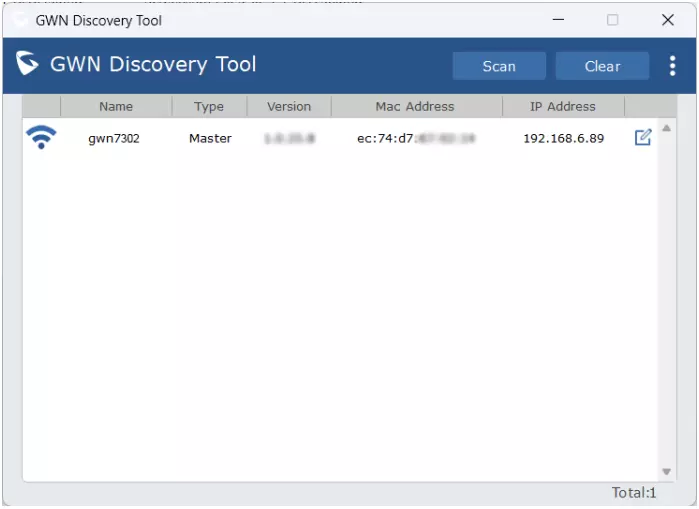Sort by Name column header
699x509 pixels.
click(116, 107)
